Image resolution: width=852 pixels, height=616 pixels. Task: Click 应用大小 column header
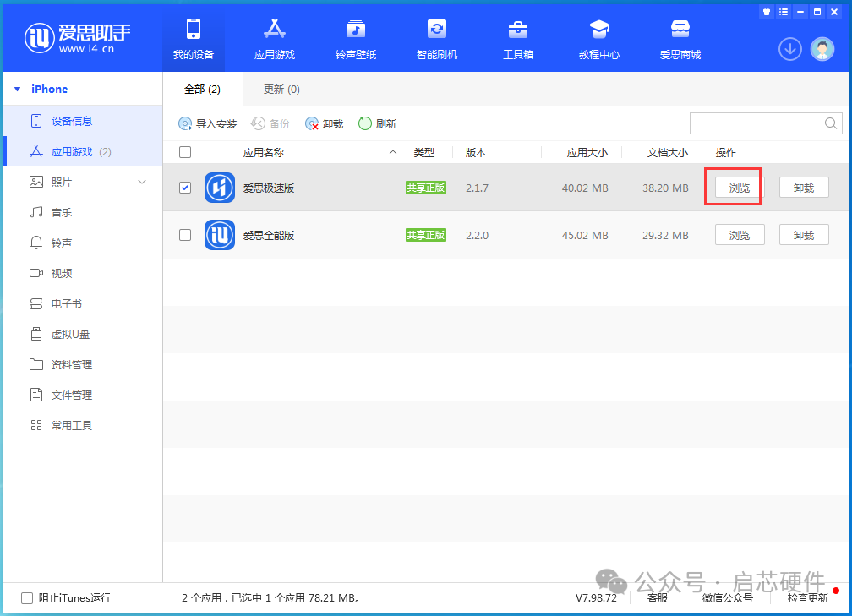coord(587,153)
